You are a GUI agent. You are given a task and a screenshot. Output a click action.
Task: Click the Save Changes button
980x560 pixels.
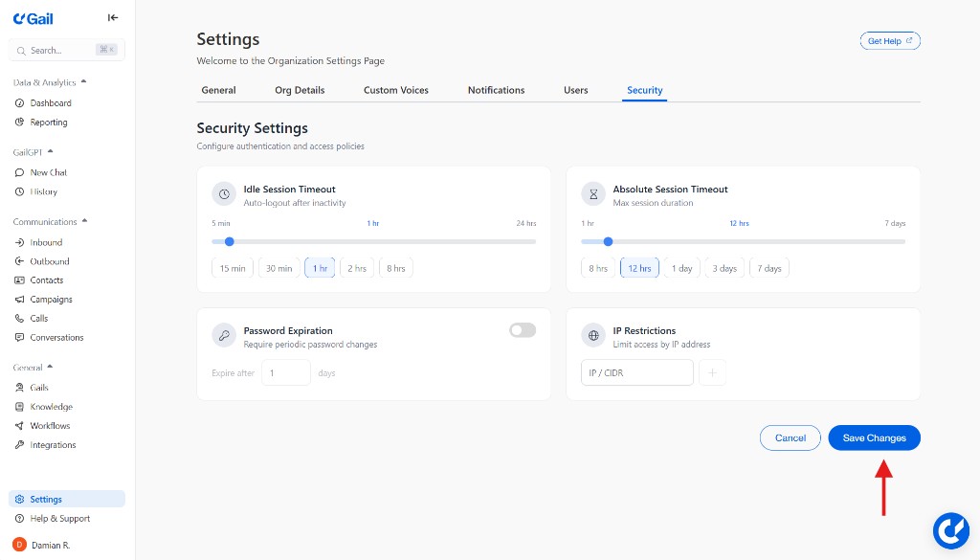click(x=874, y=438)
